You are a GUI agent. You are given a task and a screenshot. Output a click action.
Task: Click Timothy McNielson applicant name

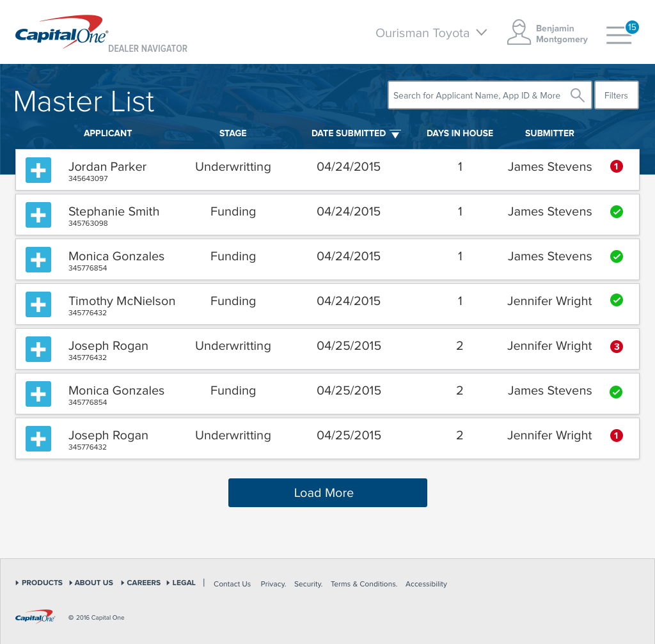point(122,301)
